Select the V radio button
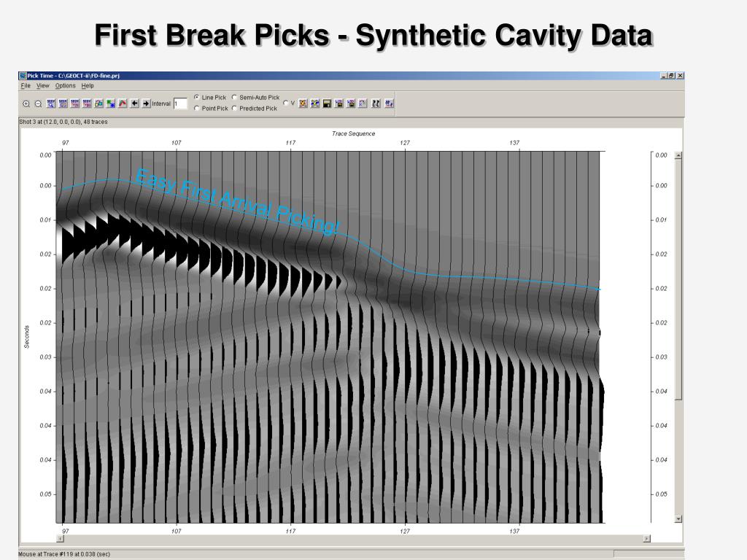Screen dimensions: 747x560 (x=286, y=103)
